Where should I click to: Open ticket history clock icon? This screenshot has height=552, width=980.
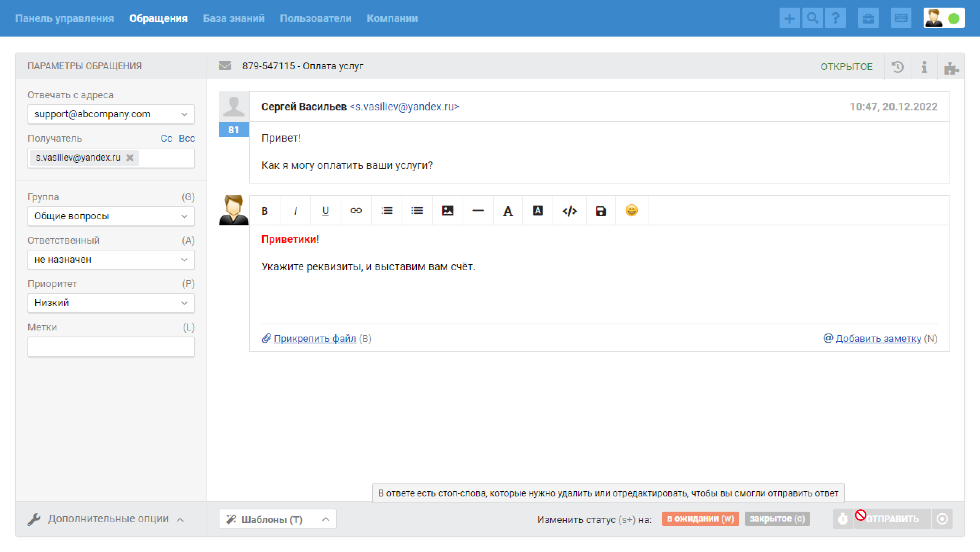coord(898,67)
